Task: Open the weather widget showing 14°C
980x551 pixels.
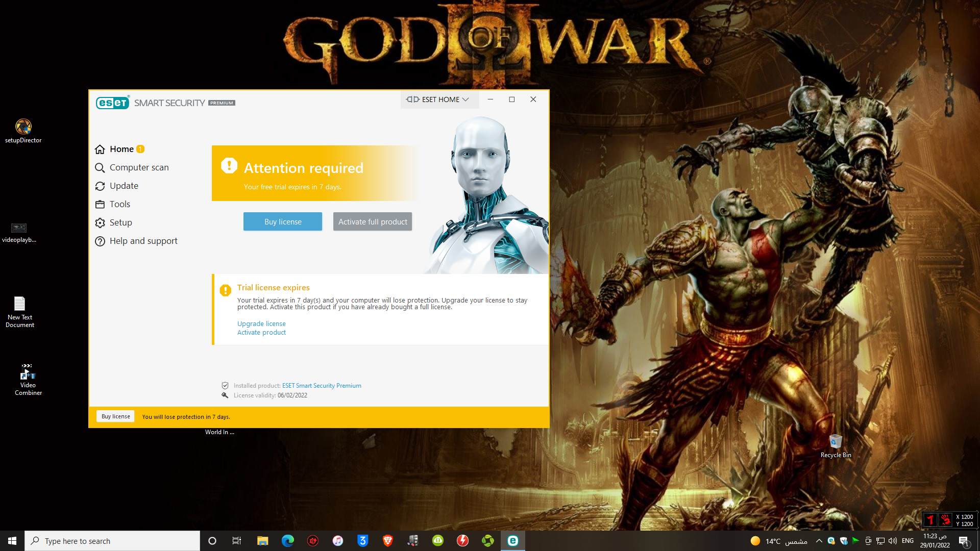Action: tap(779, 541)
